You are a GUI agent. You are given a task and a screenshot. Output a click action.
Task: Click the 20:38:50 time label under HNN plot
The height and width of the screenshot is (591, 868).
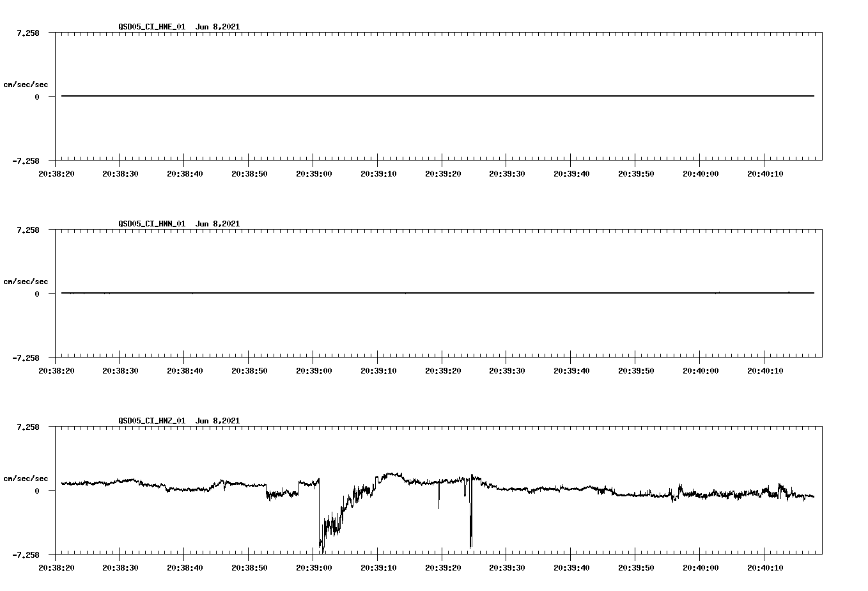[249, 370]
